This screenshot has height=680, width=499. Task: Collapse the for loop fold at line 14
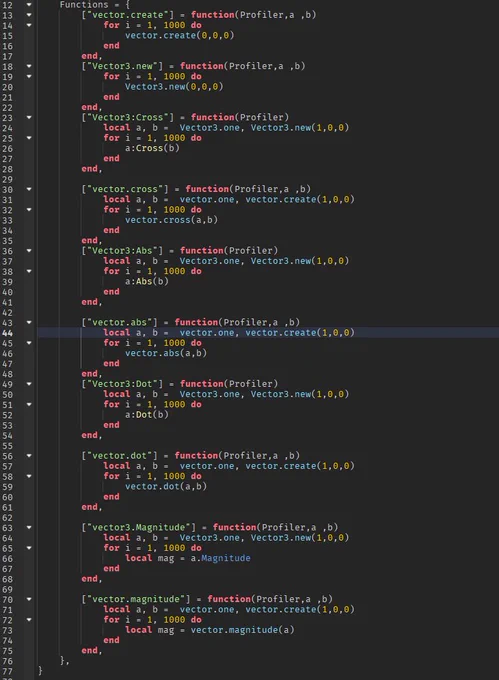pyautogui.click(x=29, y=25)
